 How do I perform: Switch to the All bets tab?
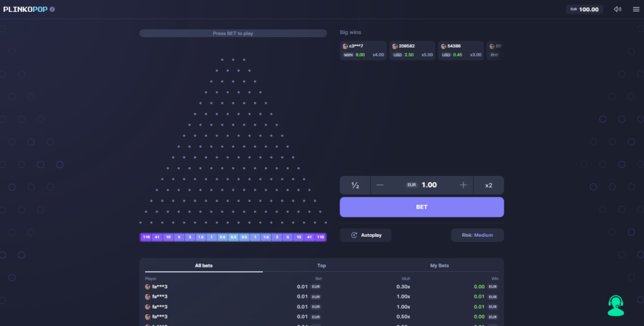click(204, 266)
